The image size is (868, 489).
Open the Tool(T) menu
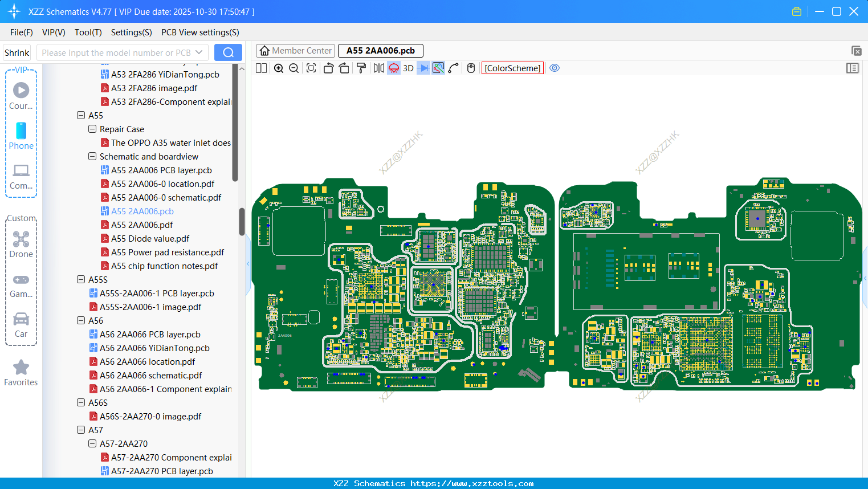tap(88, 32)
